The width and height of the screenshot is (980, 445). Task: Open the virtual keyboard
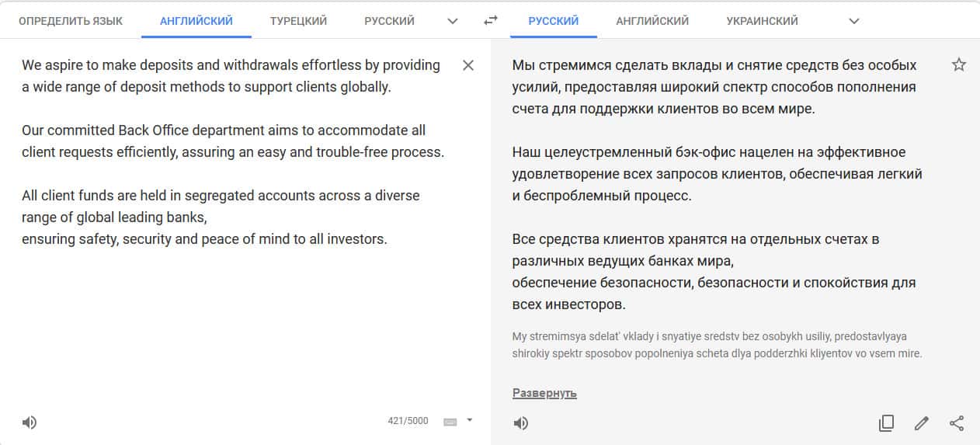[450, 422]
